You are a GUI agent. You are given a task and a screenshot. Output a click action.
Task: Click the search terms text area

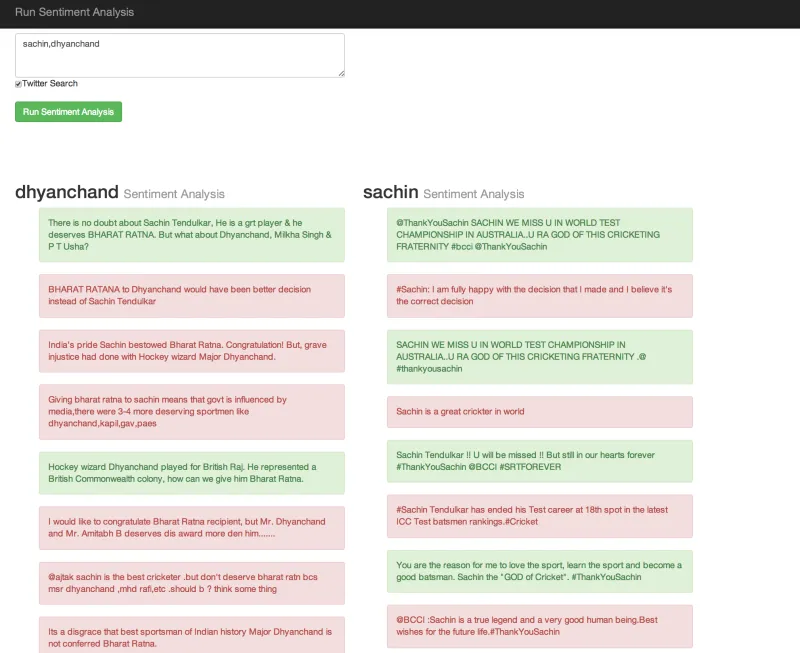180,55
